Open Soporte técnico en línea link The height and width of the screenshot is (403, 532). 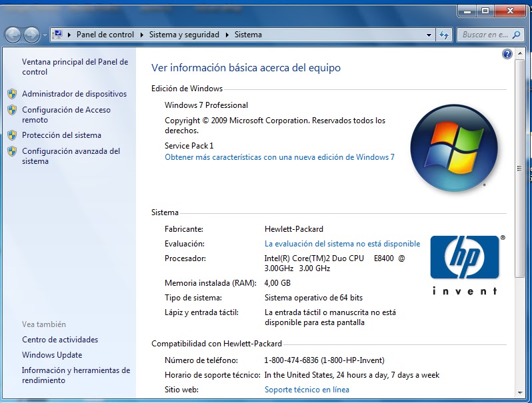307,390
